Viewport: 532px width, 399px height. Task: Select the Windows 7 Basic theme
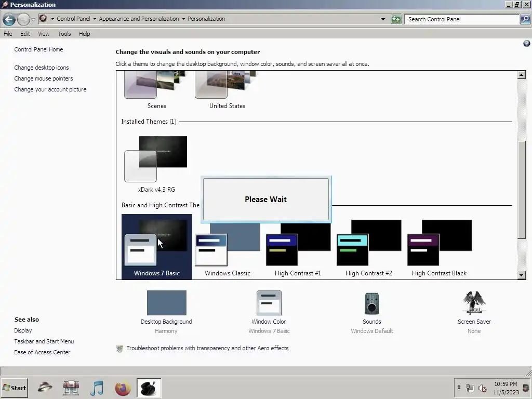coord(157,247)
